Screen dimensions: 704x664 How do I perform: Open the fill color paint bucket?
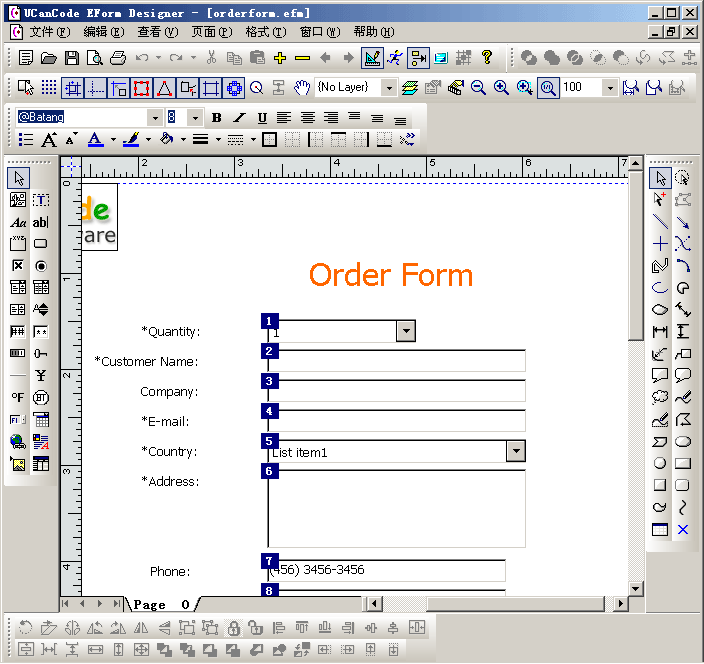pyautogui.click(x=166, y=139)
